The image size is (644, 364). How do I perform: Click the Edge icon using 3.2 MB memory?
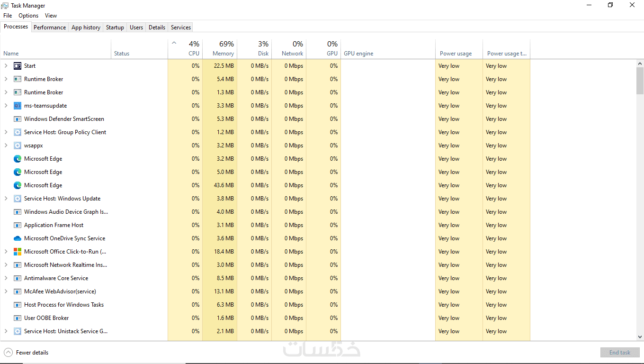point(18,159)
